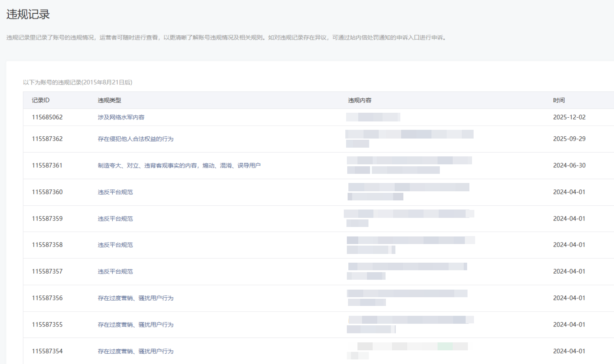This screenshot has width=614, height=364.
Task: Click the 违规类型 column header
Action: point(109,100)
